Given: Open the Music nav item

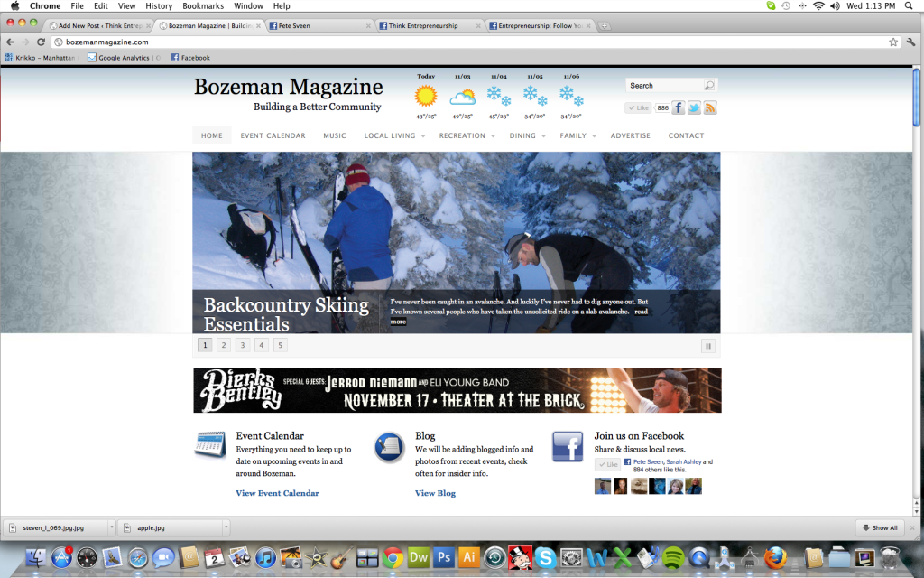Looking at the screenshot, I should (x=335, y=135).
